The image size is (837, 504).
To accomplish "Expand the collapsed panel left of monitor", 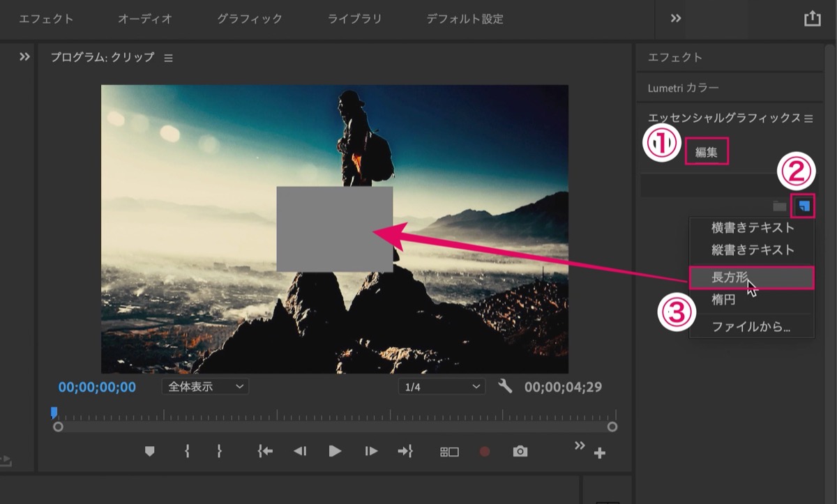I will tap(25, 57).
